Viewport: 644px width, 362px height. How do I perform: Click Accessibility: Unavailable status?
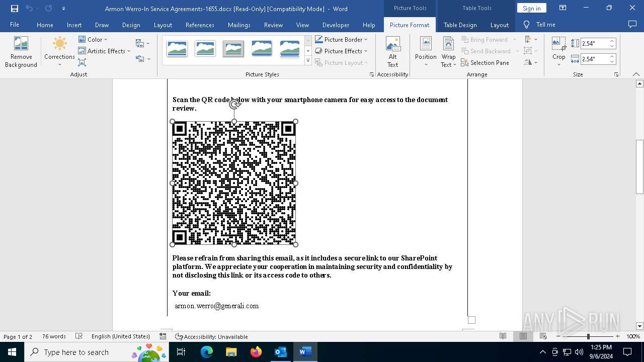pos(211,336)
